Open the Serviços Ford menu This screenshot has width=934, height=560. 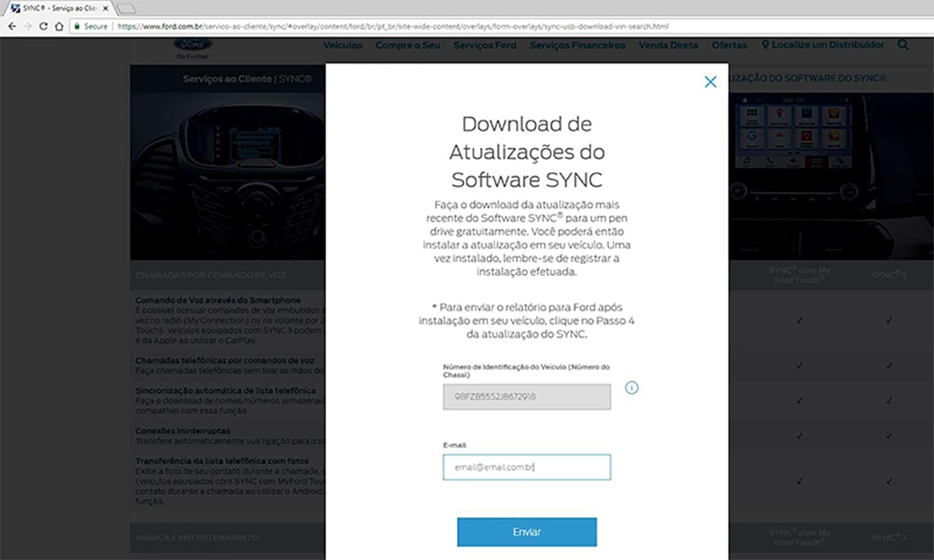click(485, 45)
